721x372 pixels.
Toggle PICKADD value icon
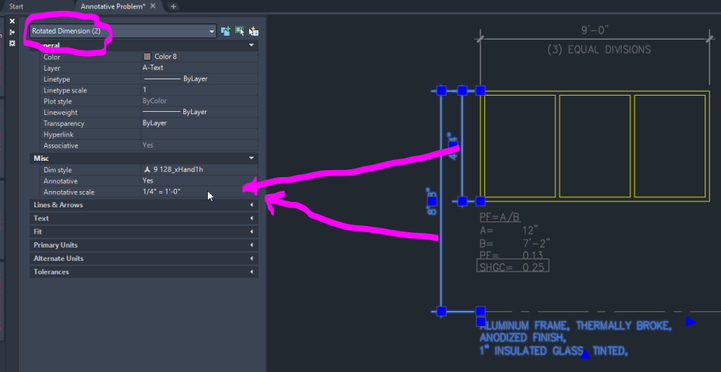225,31
